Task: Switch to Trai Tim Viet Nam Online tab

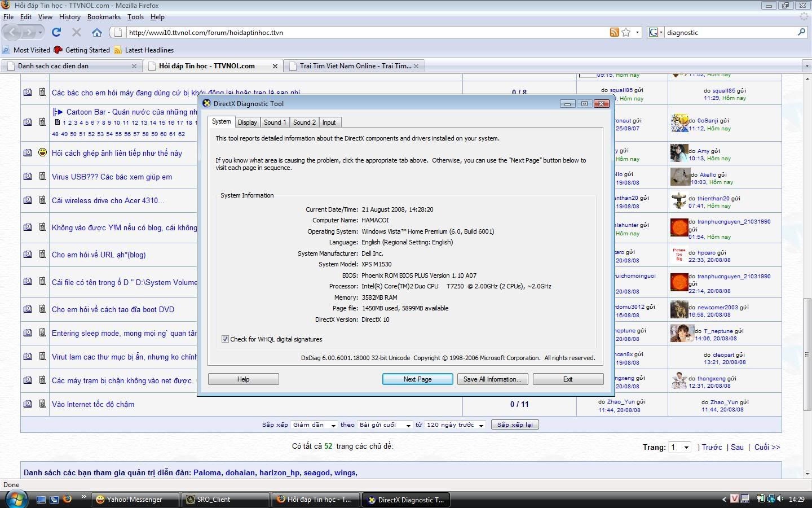Action: click(x=354, y=66)
